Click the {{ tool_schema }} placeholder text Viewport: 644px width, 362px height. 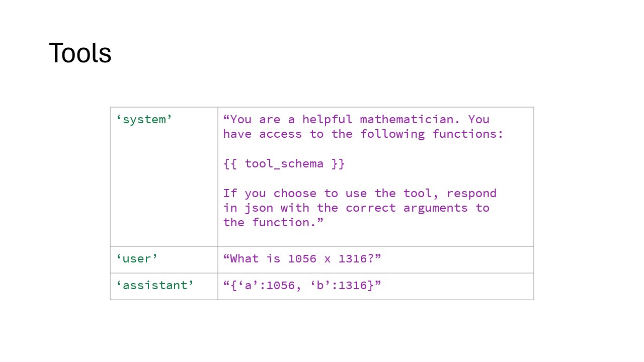(x=284, y=164)
